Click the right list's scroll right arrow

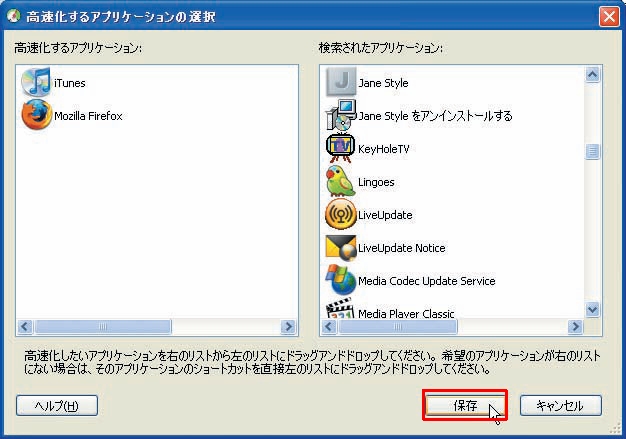[x=575, y=326]
